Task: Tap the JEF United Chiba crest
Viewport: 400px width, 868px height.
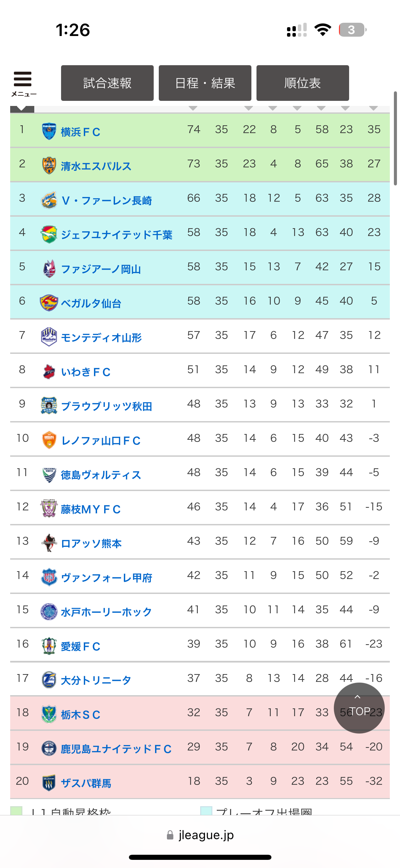Action: [x=49, y=234]
